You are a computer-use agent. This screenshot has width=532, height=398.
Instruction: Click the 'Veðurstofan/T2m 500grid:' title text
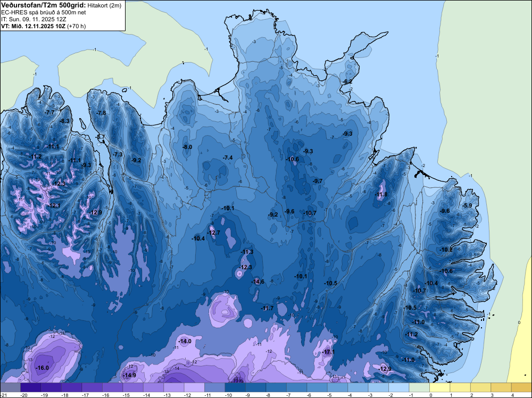(x=44, y=5)
